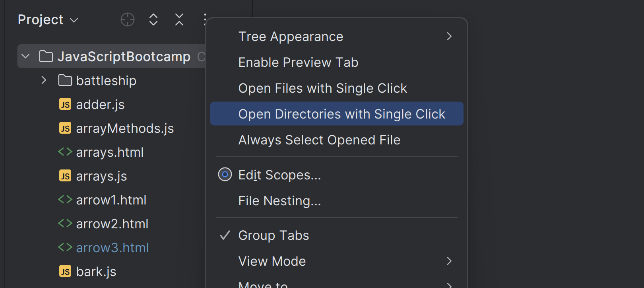Click the battleship folder icon
This screenshot has height=288, width=644.
(65, 80)
